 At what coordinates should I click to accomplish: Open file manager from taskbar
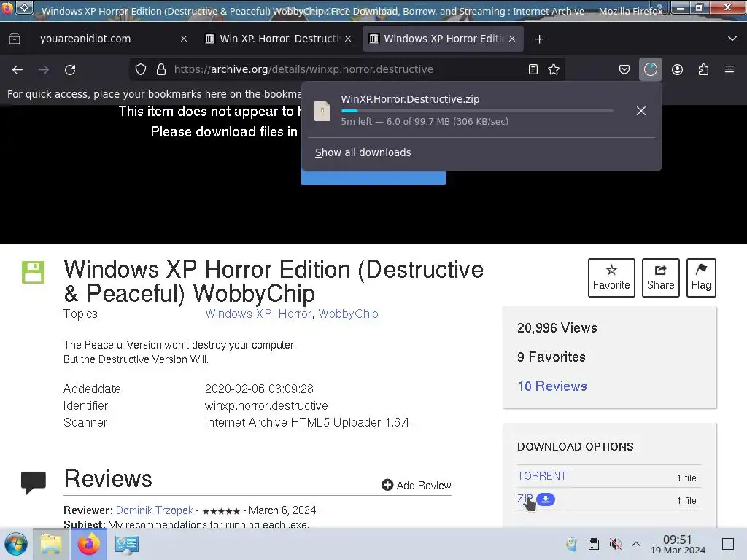coord(51,544)
